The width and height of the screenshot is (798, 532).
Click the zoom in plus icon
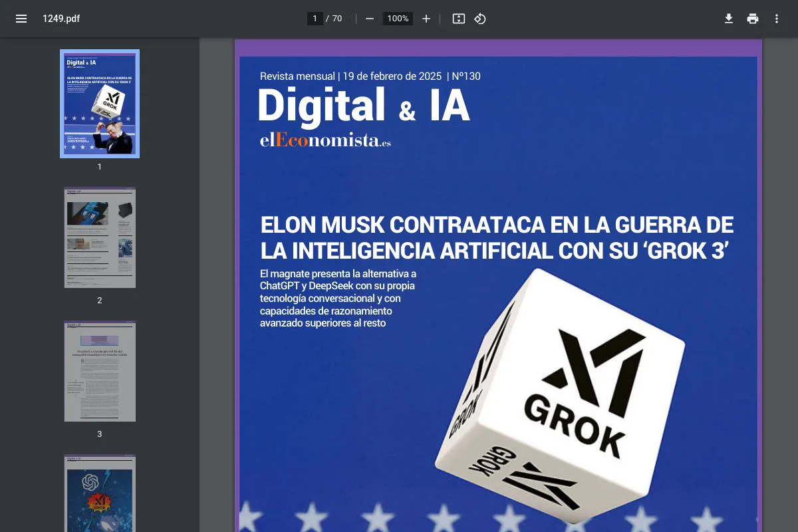click(426, 19)
